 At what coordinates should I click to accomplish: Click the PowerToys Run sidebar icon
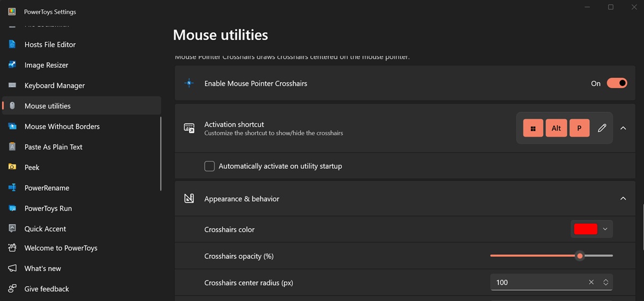click(12, 208)
